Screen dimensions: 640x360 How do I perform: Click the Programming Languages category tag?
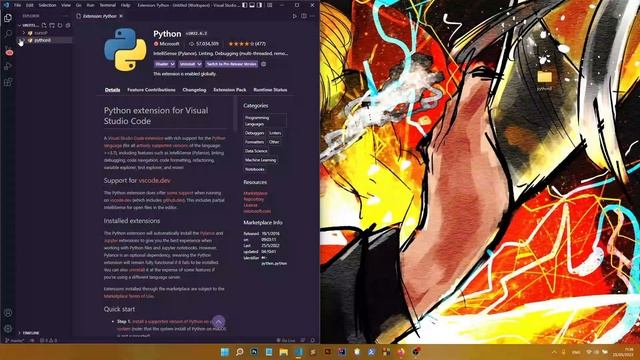point(265,120)
